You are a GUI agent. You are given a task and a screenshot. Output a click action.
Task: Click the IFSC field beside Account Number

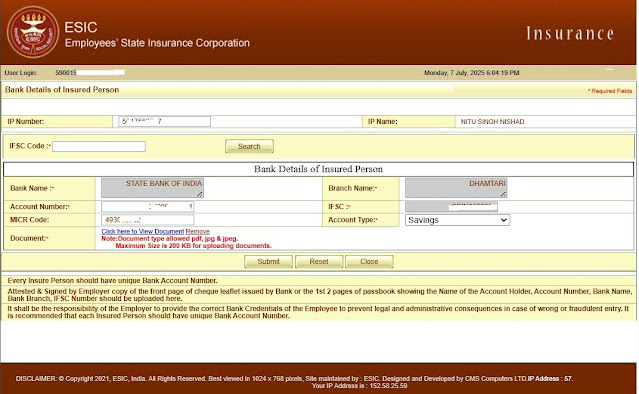(x=451, y=207)
